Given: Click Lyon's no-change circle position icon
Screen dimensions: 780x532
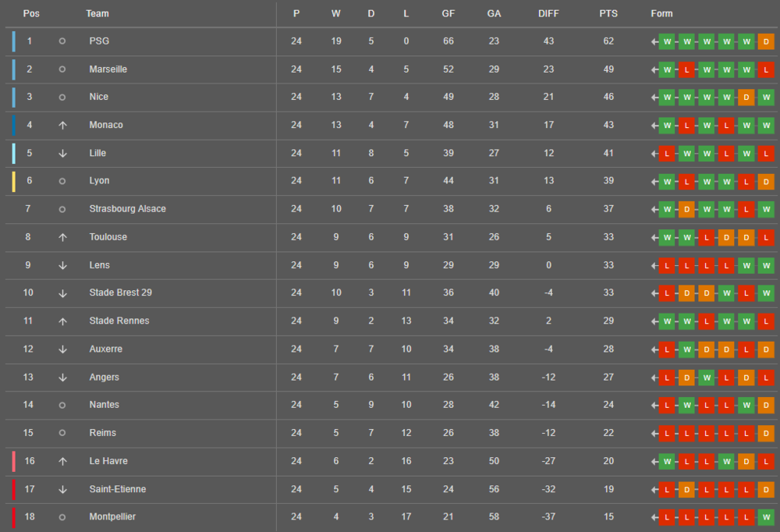Looking at the screenshot, I should point(62,181).
